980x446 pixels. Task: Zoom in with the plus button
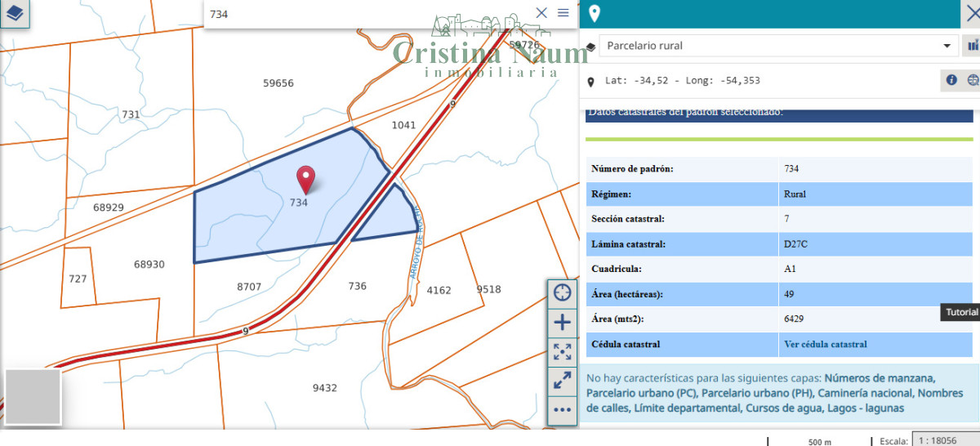tap(562, 322)
